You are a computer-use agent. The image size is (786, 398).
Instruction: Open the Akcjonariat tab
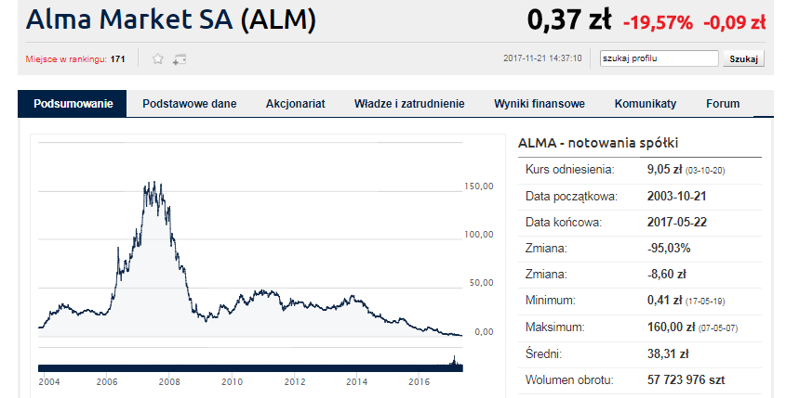click(x=295, y=104)
